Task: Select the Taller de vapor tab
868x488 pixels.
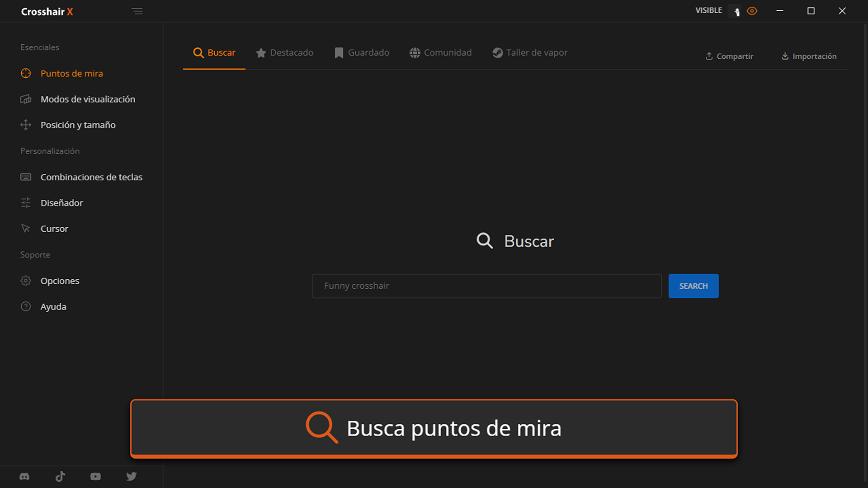Action: coord(530,53)
